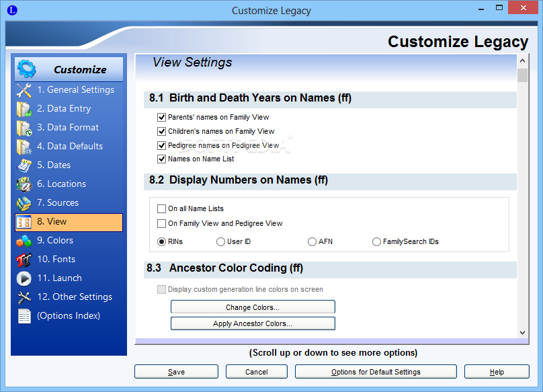Click the Options Index document icon
543x392 pixels.
point(24,316)
